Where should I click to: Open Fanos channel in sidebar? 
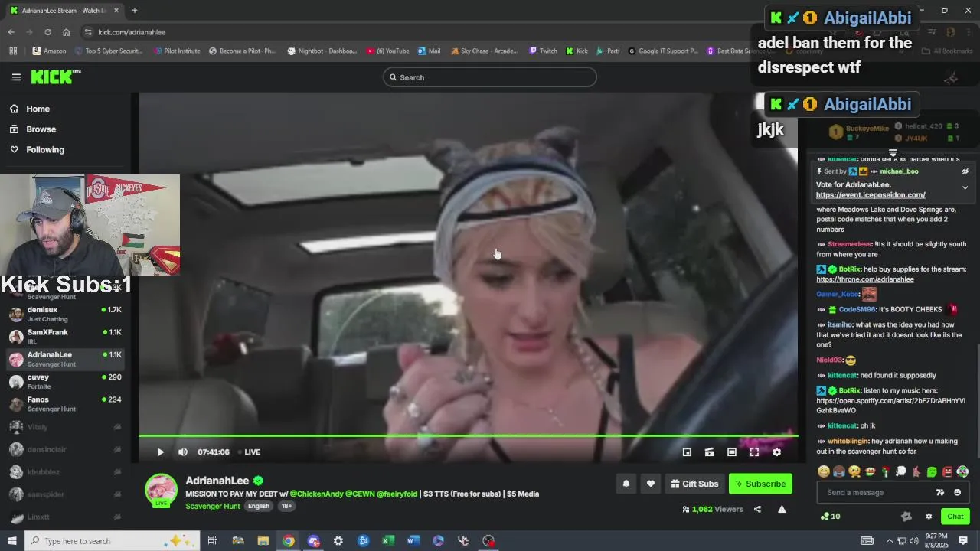point(65,404)
